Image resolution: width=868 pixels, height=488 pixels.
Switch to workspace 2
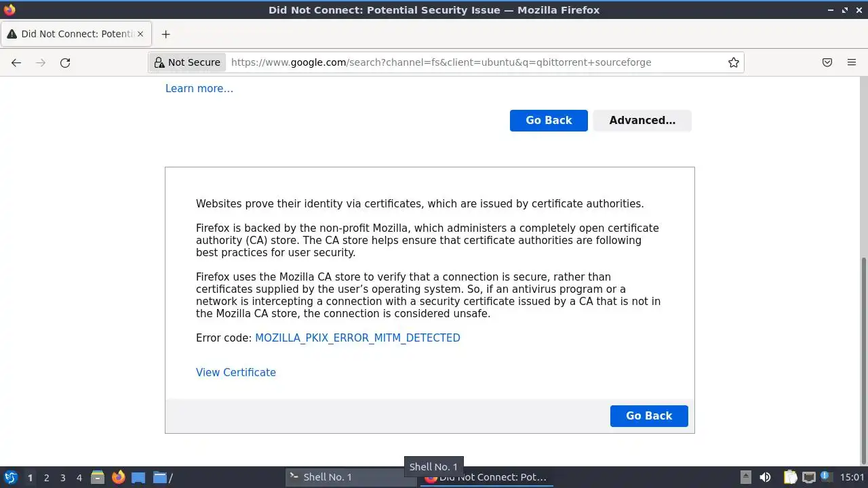pyautogui.click(x=46, y=477)
